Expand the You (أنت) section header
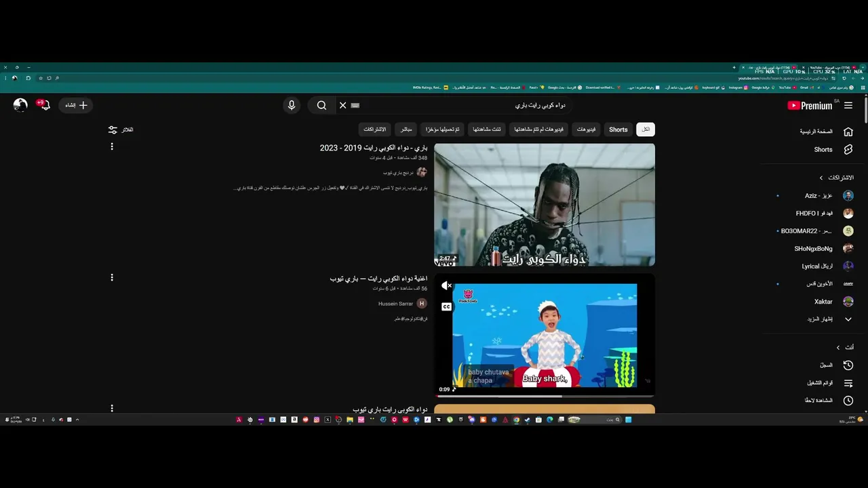This screenshot has width=868, height=488. click(845, 347)
